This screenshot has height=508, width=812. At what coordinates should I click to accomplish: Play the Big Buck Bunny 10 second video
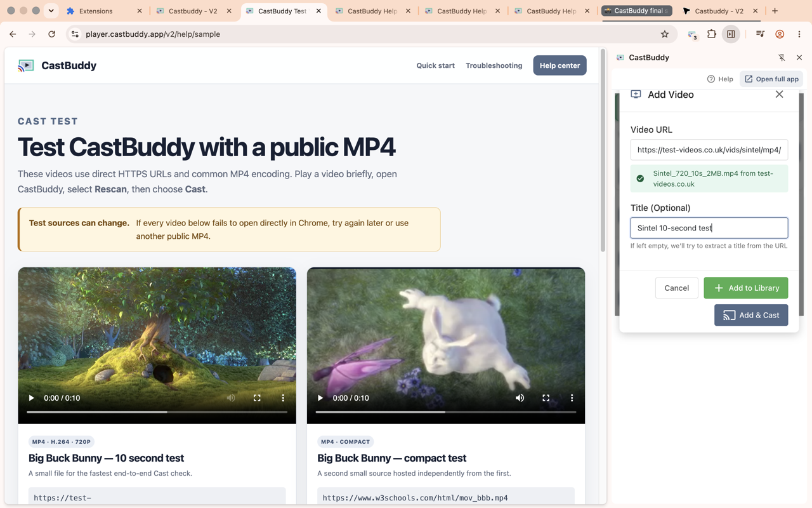(31, 398)
